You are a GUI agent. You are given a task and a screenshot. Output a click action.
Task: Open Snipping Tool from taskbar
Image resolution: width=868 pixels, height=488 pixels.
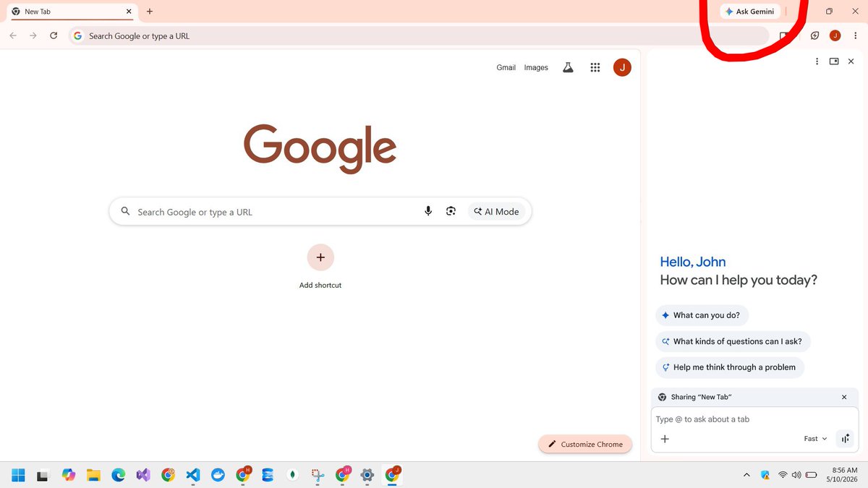coord(318,475)
